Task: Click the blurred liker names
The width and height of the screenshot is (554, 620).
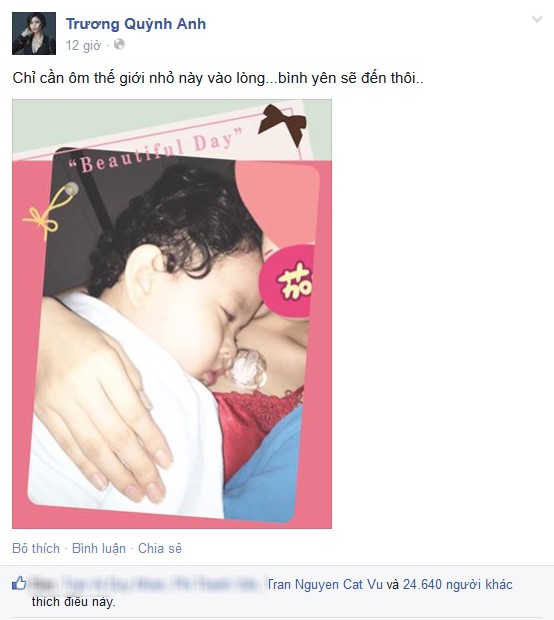Action: point(148,584)
